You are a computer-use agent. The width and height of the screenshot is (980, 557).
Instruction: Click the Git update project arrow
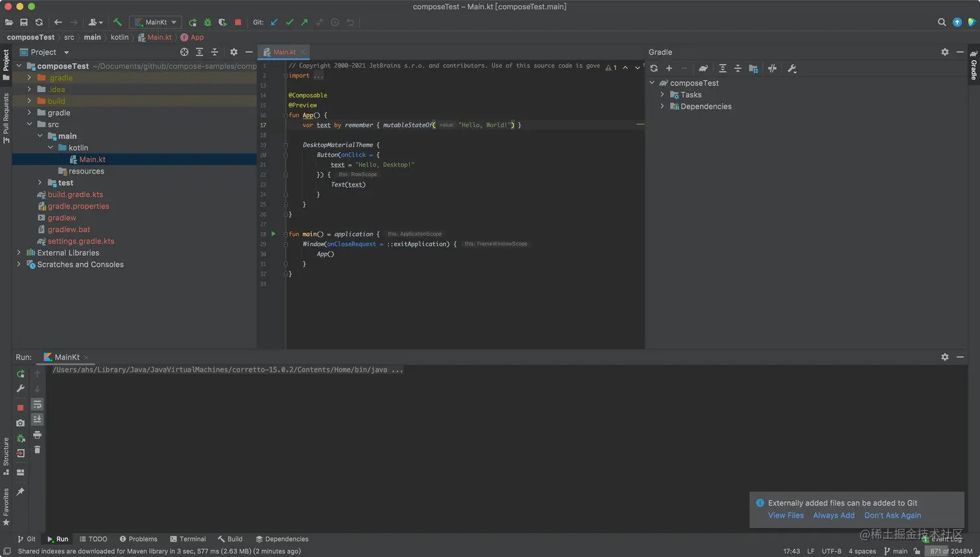coord(274,22)
